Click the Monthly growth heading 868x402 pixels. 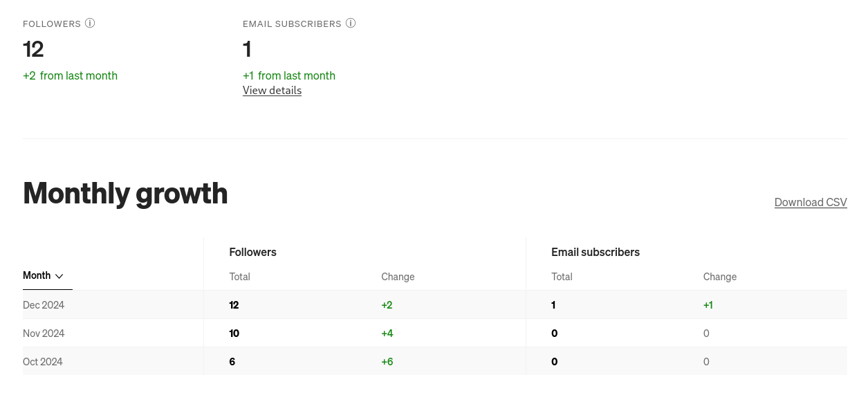[x=125, y=192]
